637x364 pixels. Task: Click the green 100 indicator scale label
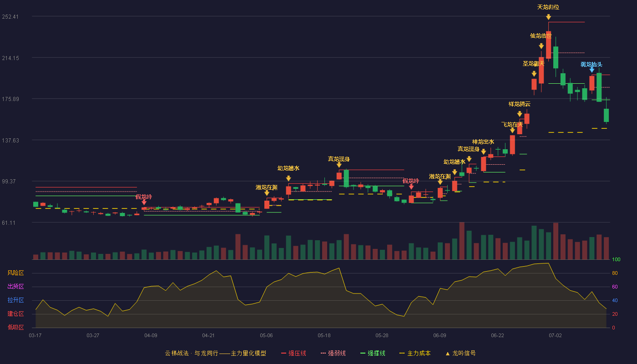coord(616,259)
